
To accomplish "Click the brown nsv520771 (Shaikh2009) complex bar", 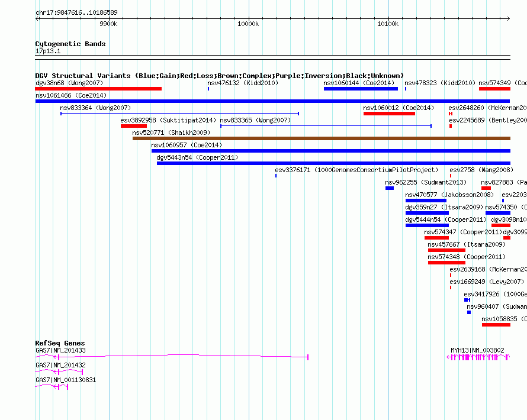I will coord(322,138).
